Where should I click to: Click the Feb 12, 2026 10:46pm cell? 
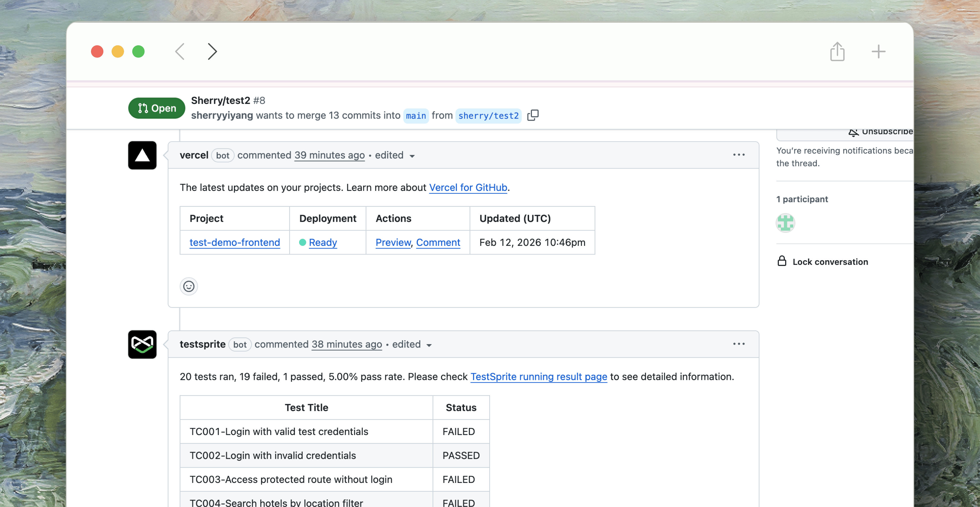(x=532, y=242)
